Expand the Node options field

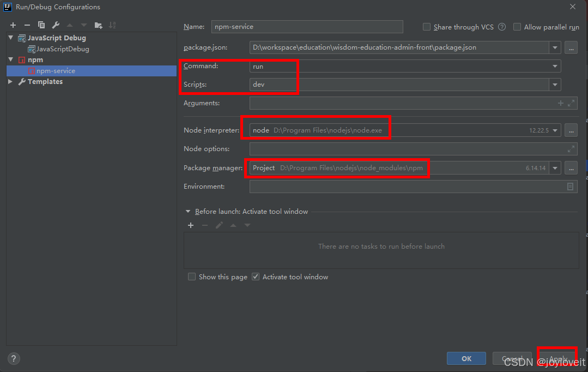pos(571,149)
